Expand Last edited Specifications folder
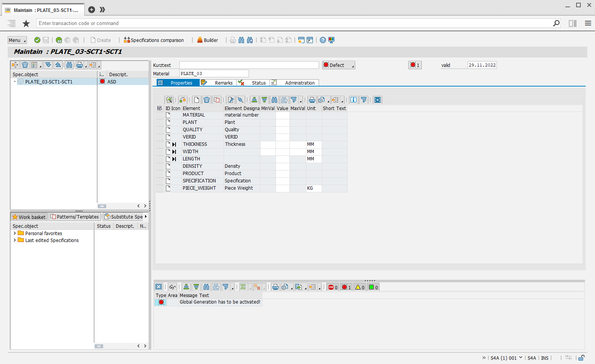 [x=15, y=240]
